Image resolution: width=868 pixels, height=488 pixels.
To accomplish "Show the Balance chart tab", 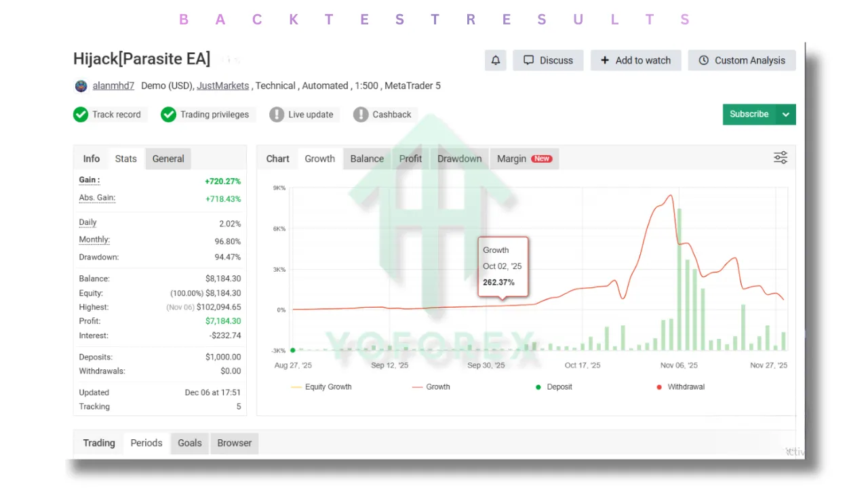I will click(367, 159).
